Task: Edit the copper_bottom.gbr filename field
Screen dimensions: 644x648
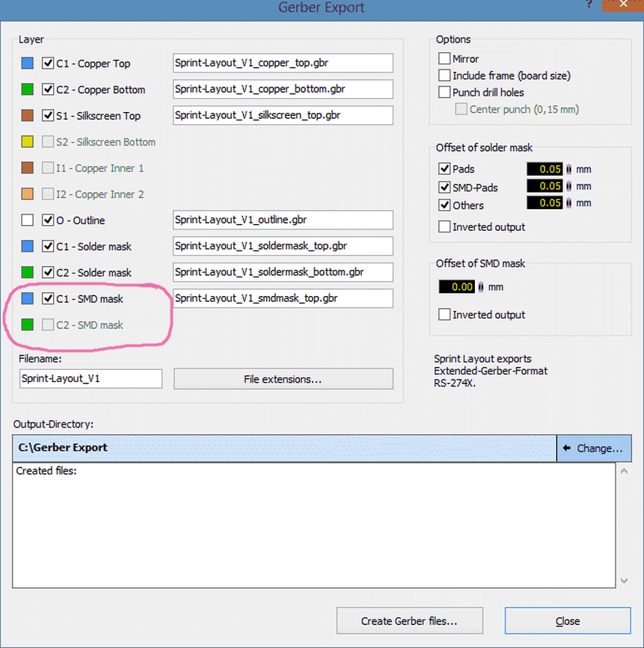Action: click(x=283, y=89)
